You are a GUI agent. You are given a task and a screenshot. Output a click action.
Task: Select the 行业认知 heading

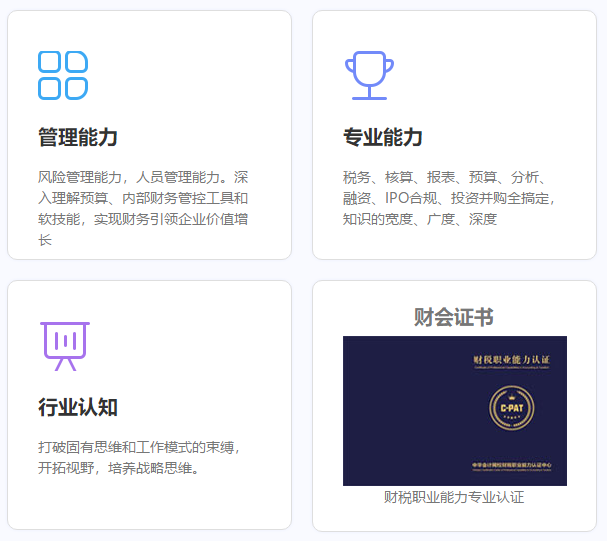pos(78,407)
